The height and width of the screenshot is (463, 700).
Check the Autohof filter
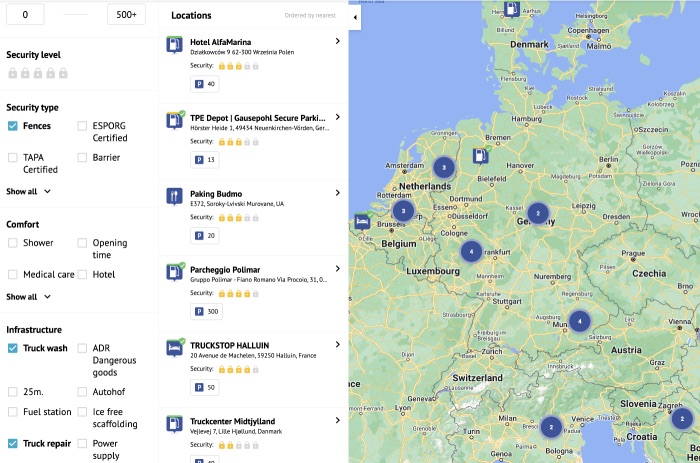pos(82,392)
